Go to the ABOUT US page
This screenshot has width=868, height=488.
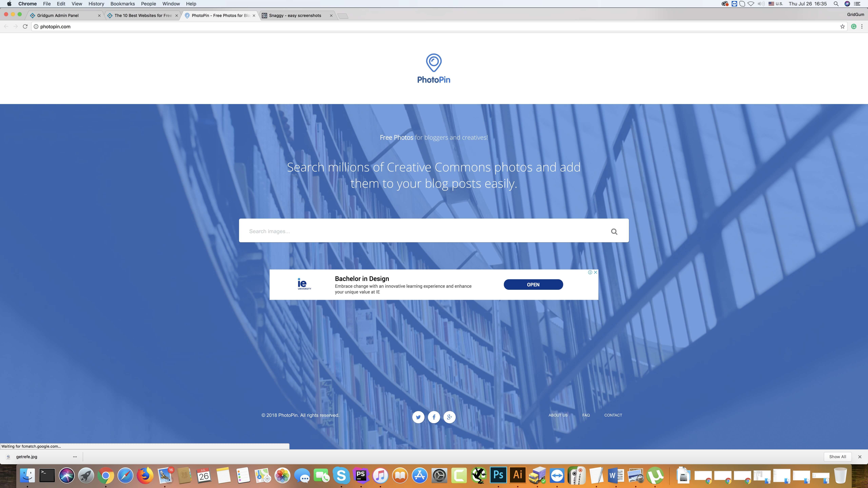tap(558, 415)
